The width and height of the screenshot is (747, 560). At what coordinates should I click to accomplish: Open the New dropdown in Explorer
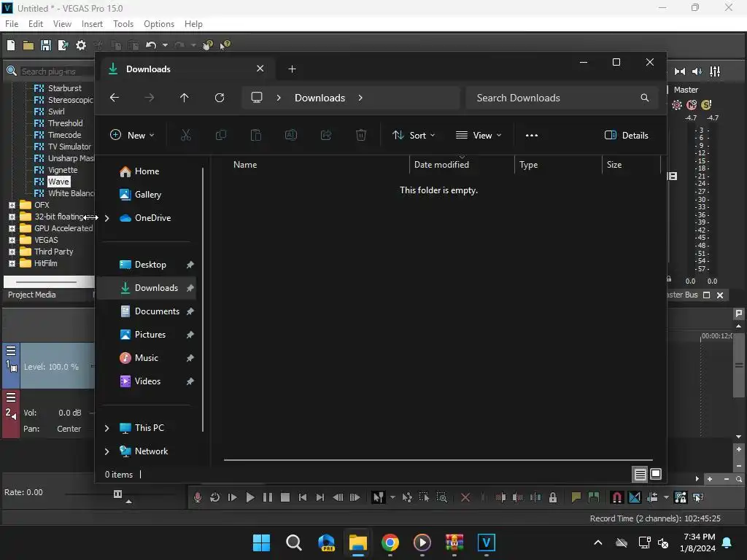(x=133, y=135)
